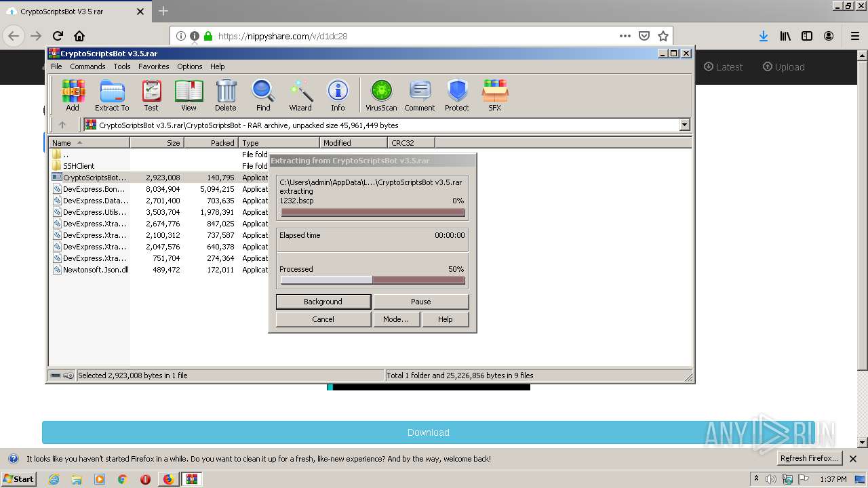Show archive Info
Viewport: 868px width, 488px height.
(x=338, y=95)
